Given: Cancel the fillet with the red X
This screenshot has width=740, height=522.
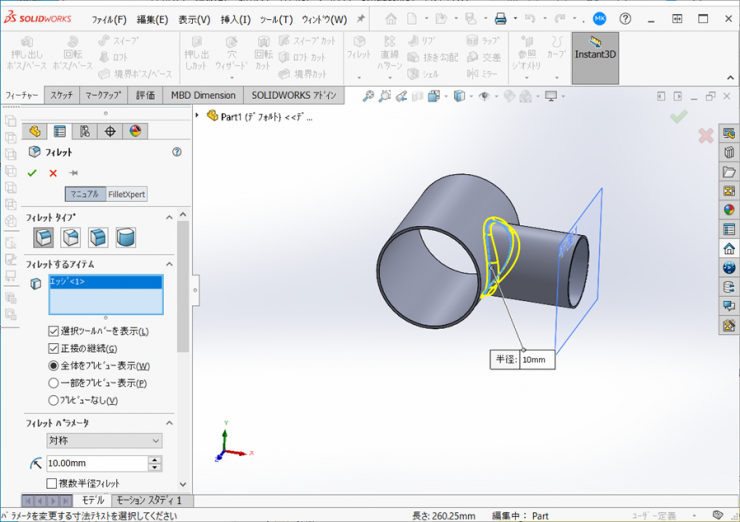Looking at the screenshot, I should click(53, 173).
